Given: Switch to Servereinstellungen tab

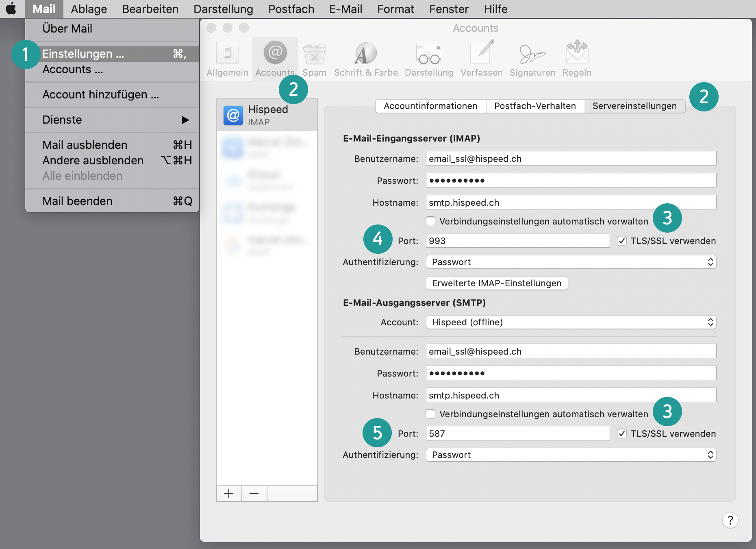Looking at the screenshot, I should 634,106.
